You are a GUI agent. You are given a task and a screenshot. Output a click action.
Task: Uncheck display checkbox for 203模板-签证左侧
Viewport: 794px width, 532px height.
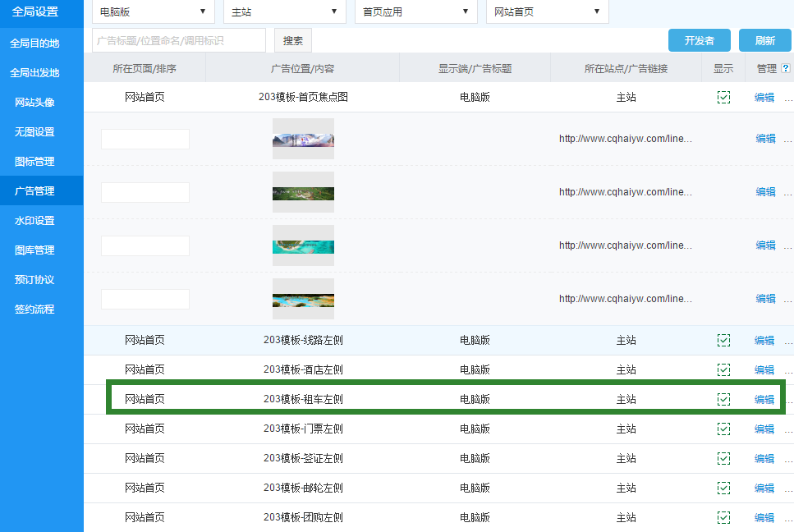[723, 458]
